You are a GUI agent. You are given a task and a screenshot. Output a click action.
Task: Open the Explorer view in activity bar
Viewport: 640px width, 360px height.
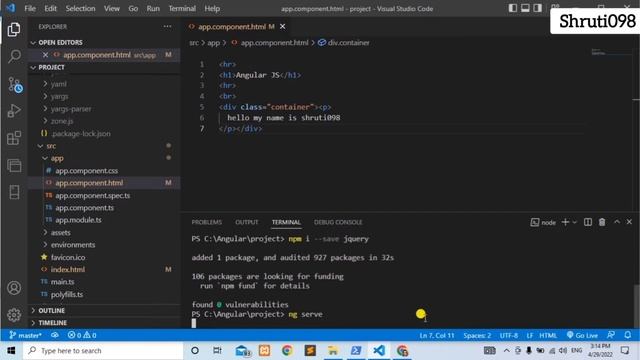click(14, 29)
